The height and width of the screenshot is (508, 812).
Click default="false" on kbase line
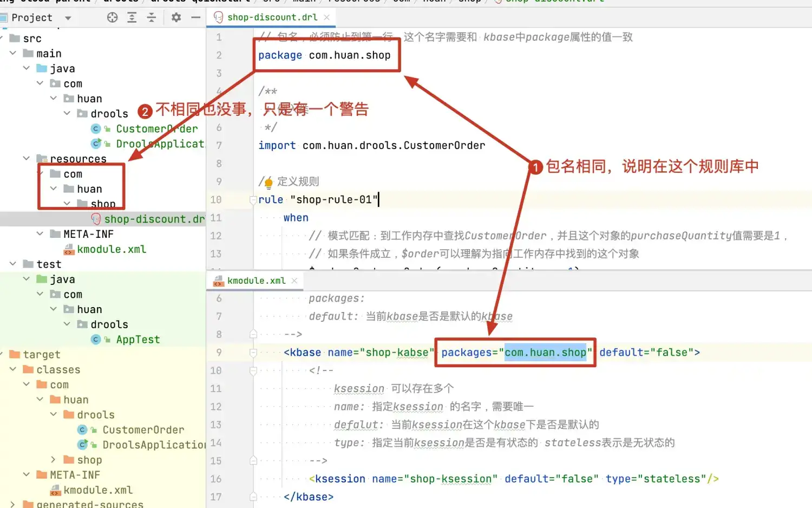646,353
